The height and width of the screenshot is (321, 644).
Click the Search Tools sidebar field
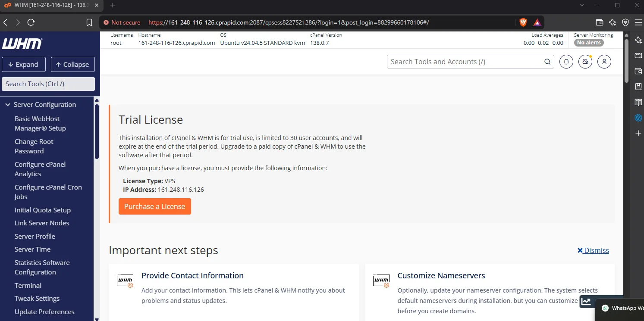(x=48, y=84)
